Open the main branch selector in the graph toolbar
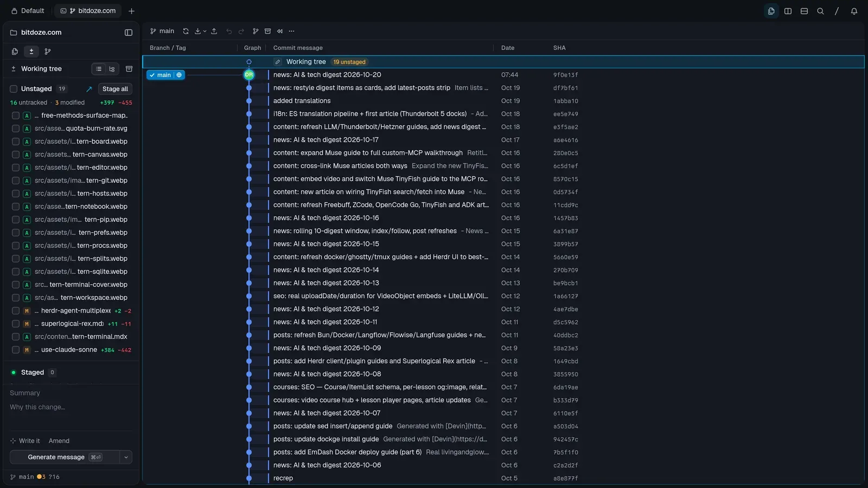The width and height of the screenshot is (868, 488). 162,31
